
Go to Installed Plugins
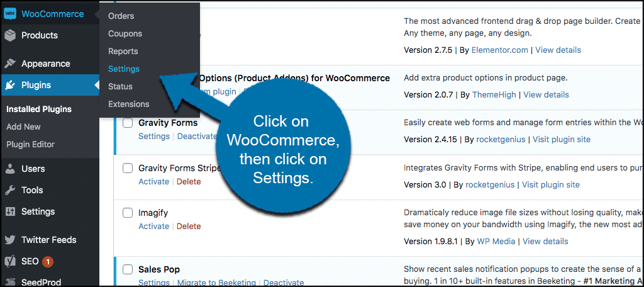pyautogui.click(x=39, y=110)
